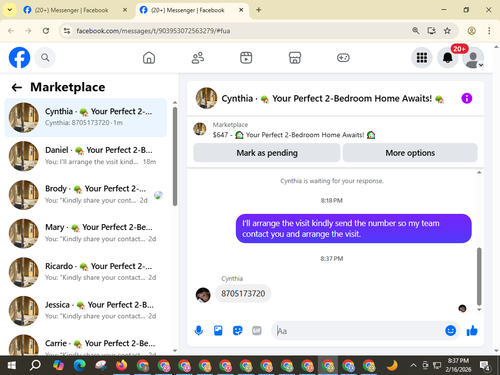Open the Marketplace storefront icon

tap(295, 58)
